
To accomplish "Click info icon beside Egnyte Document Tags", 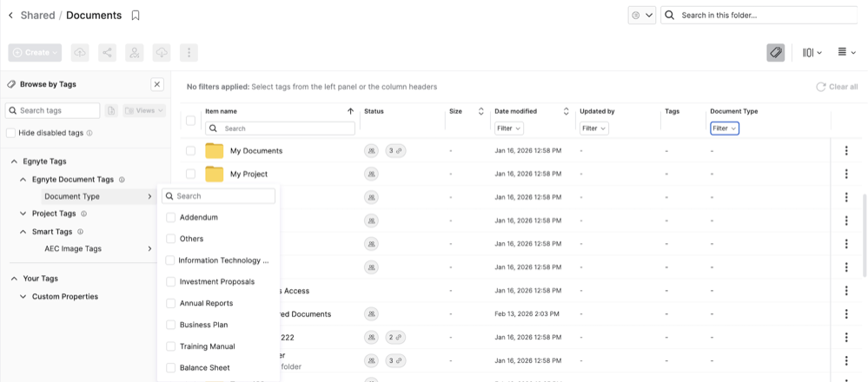I will [x=122, y=180].
